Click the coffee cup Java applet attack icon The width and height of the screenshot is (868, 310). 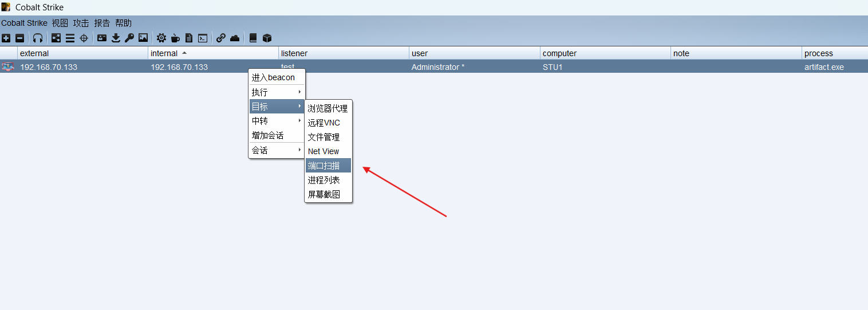175,38
